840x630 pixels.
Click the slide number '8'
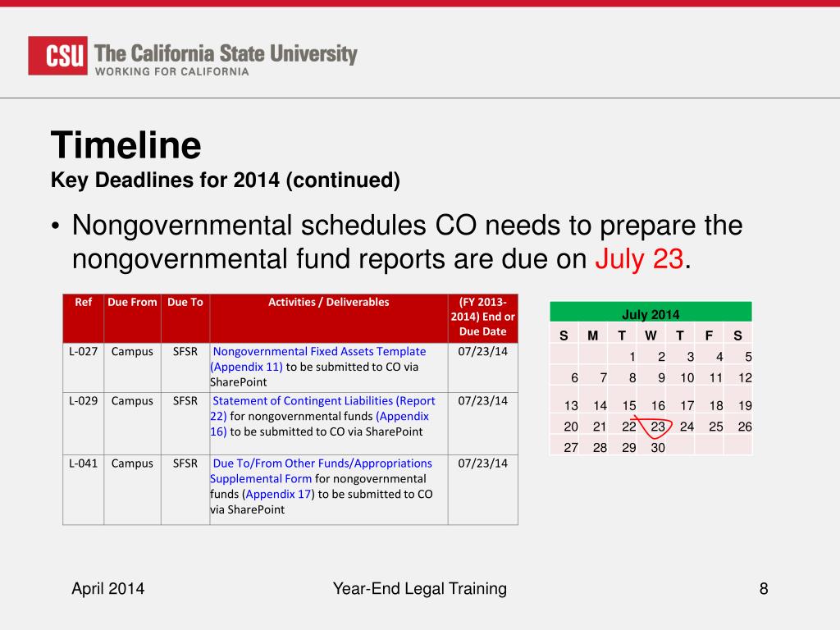[x=764, y=589]
